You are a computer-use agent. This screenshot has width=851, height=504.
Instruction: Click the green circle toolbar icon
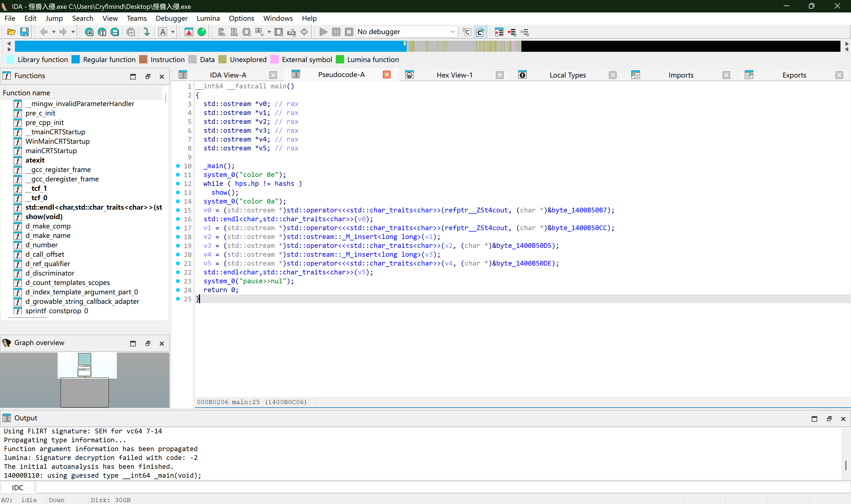coord(201,32)
